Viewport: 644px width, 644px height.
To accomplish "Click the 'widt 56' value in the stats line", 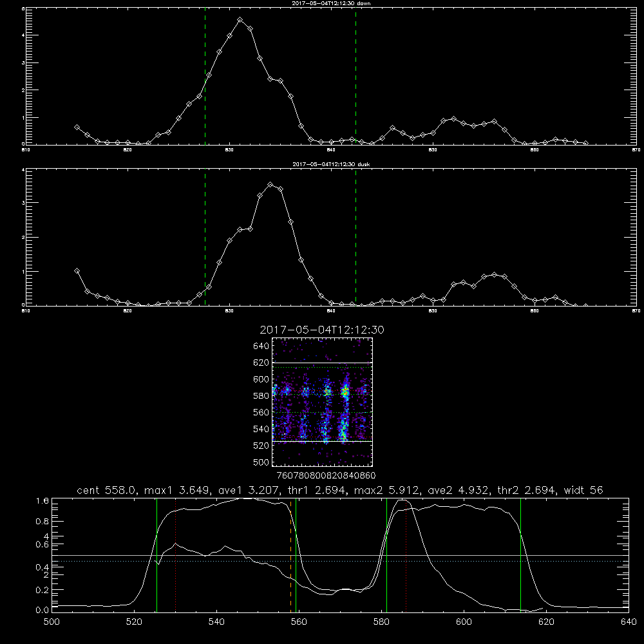I will tap(583, 490).
